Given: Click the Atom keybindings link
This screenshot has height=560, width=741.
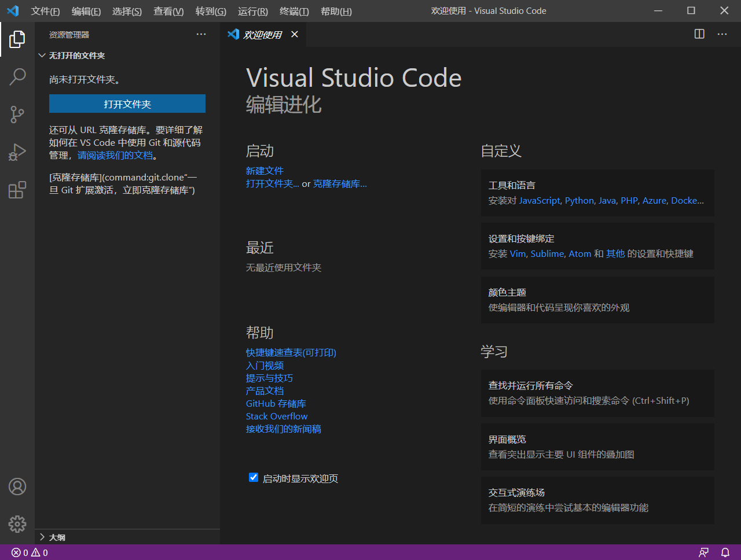Looking at the screenshot, I should [580, 253].
